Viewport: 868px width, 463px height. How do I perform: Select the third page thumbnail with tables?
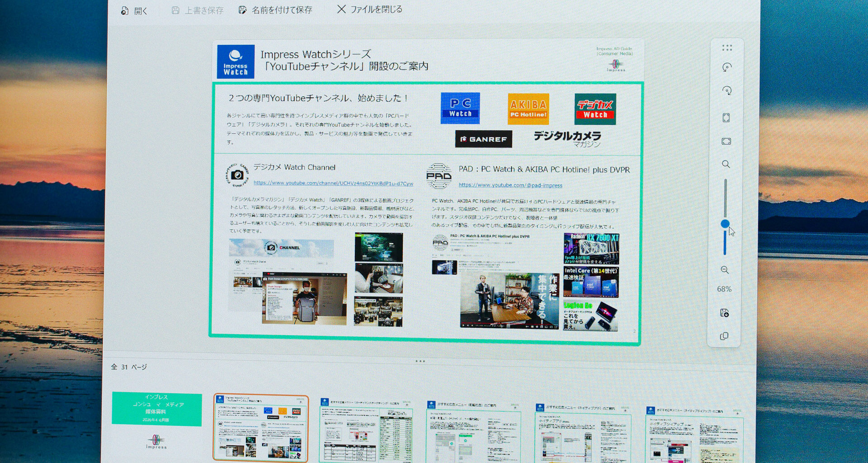click(x=366, y=430)
